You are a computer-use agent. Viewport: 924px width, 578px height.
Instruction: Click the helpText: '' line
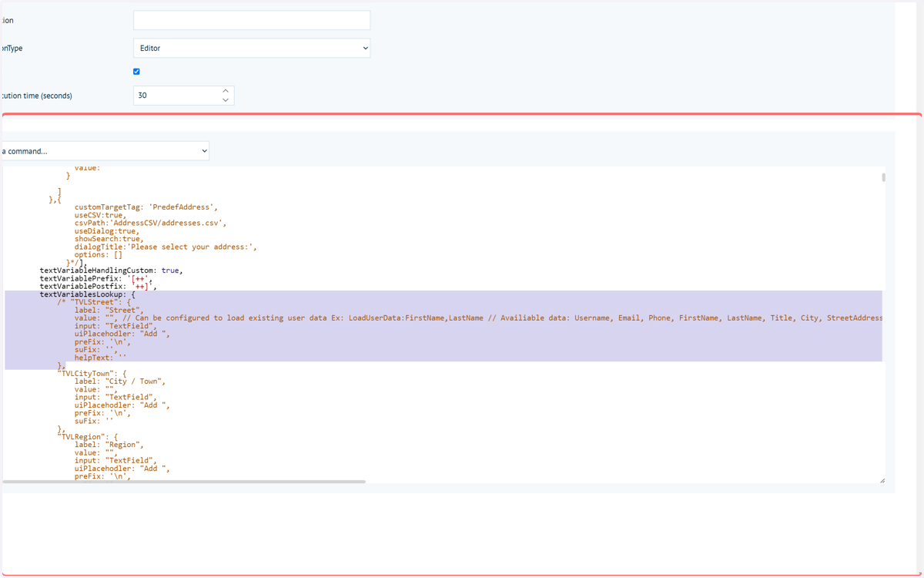101,358
